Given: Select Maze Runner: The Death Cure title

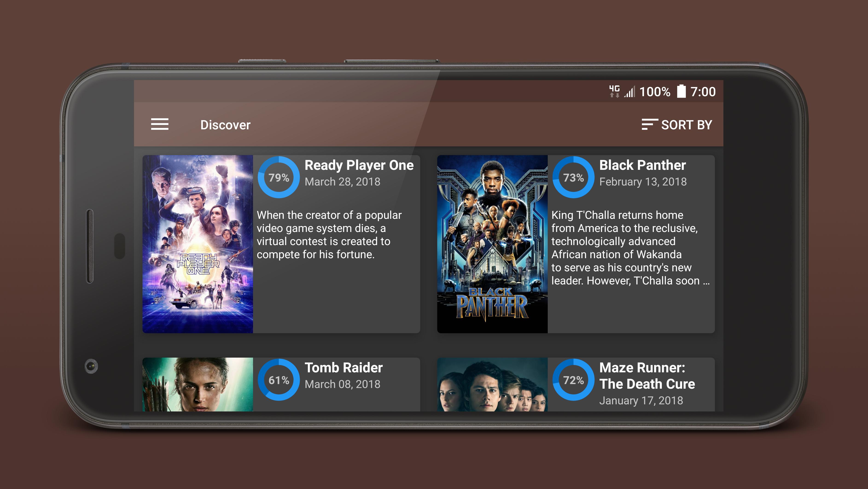Looking at the screenshot, I should (647, 376).
